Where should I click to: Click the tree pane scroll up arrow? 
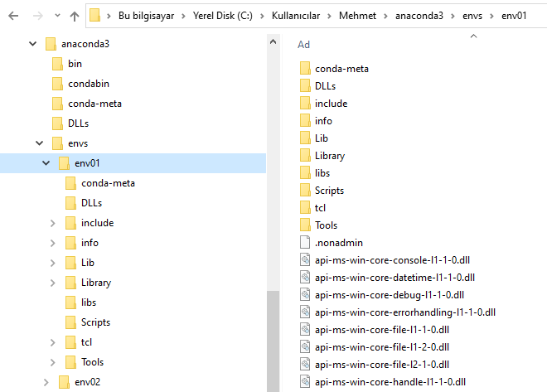[273, 41]
